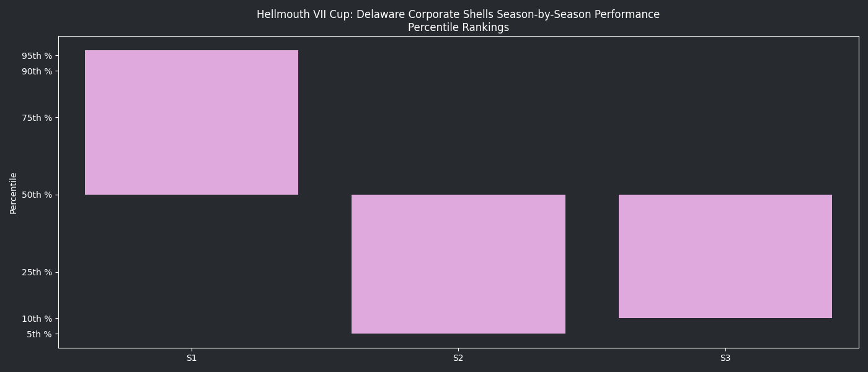
Task: Click the 95th % y-axis label
Action: click(x=37, y=56)
